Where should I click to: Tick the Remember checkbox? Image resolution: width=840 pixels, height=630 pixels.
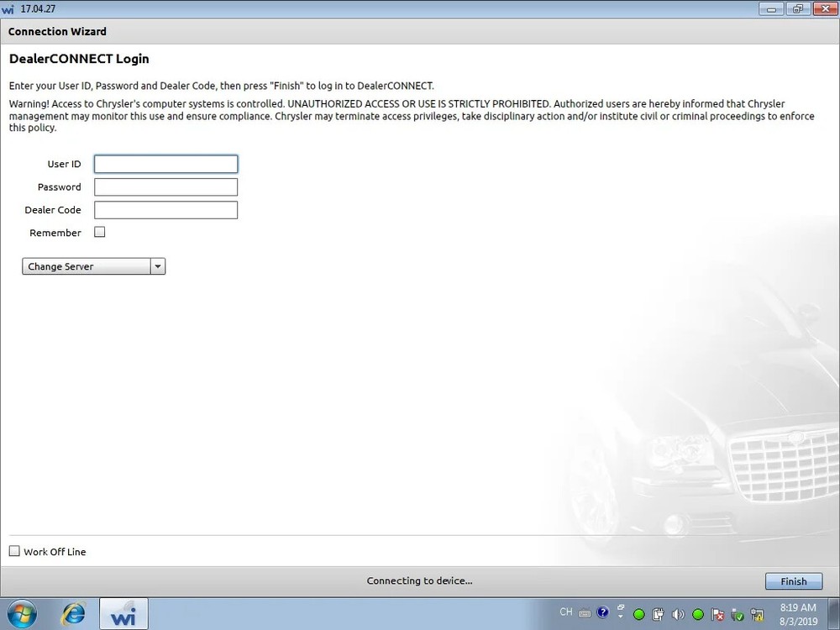tap(100, 232)
